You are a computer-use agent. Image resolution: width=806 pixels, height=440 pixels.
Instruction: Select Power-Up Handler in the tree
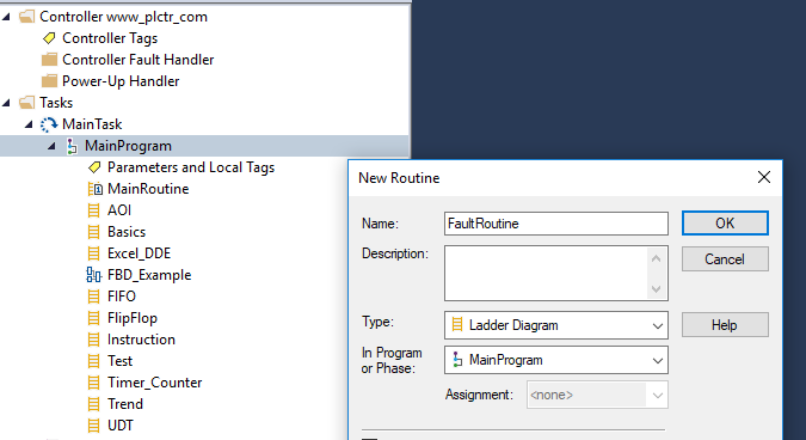[x=121, y=81]
